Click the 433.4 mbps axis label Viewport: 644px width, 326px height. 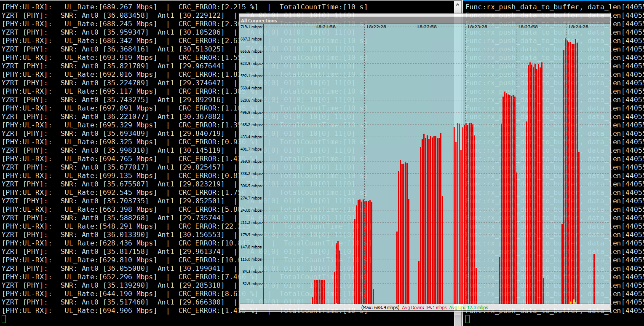(x=251, y=137)
